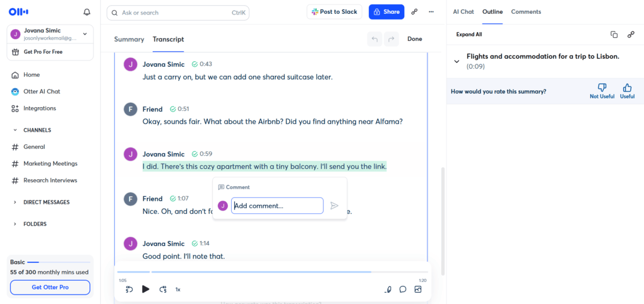Click the Post to Slack button
644x304 pixels.
point(335,12)
